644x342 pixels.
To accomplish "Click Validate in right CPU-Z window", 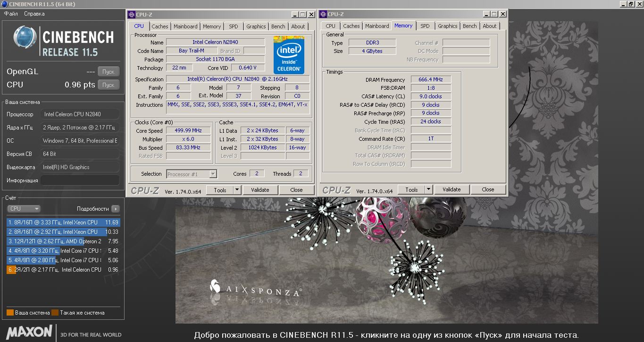I will tap(452, 189).
